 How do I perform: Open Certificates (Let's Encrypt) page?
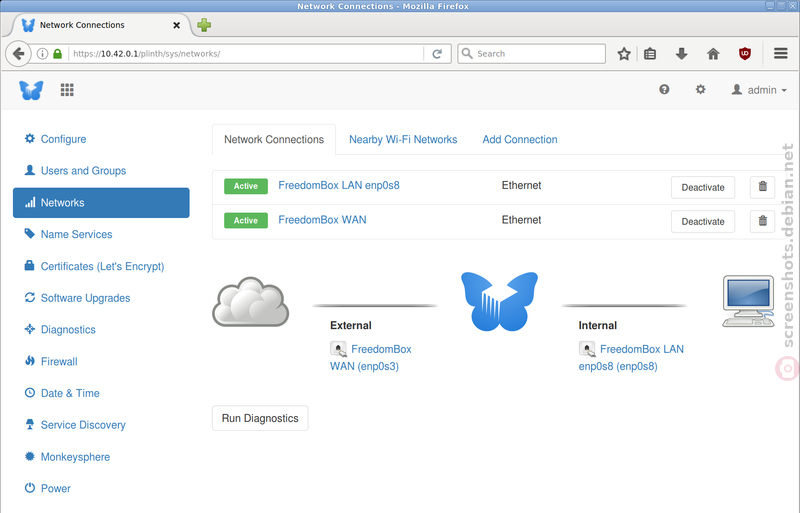(94, 266)
